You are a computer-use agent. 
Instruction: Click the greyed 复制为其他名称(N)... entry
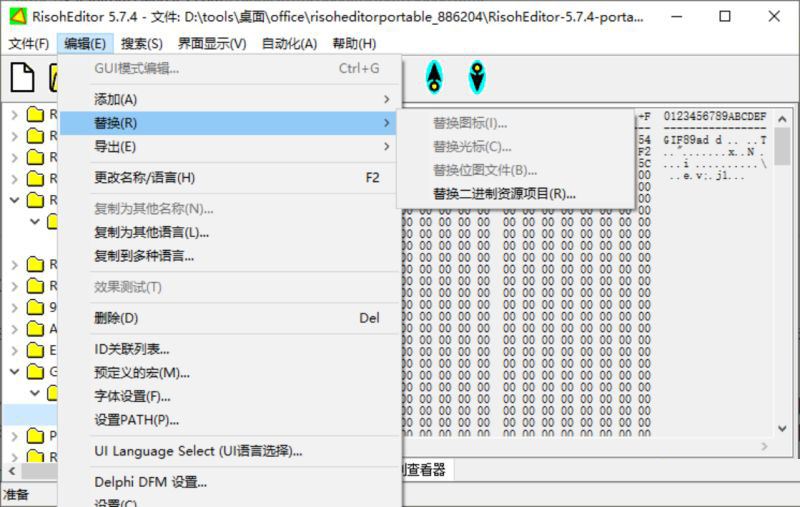coord(229,209)
